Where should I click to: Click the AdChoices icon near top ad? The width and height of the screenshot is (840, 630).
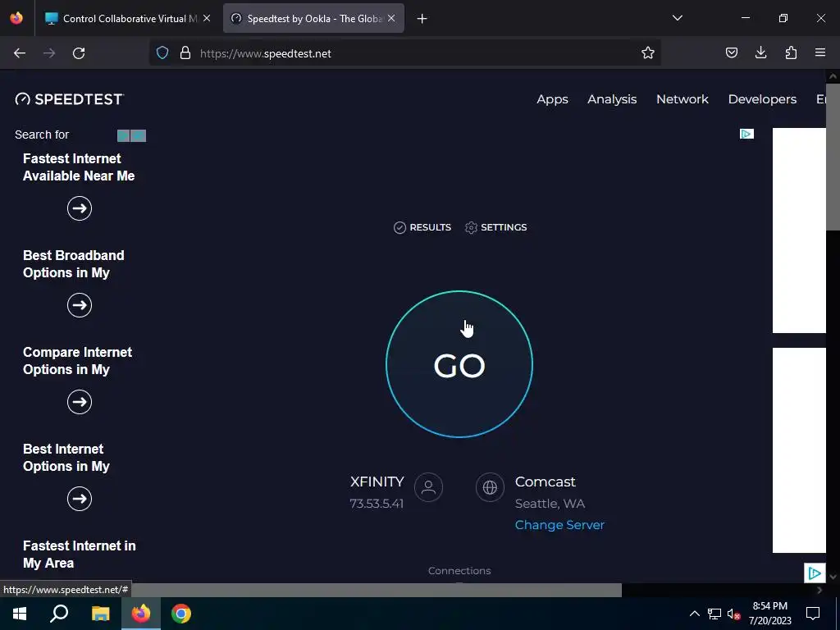(746, 134)
